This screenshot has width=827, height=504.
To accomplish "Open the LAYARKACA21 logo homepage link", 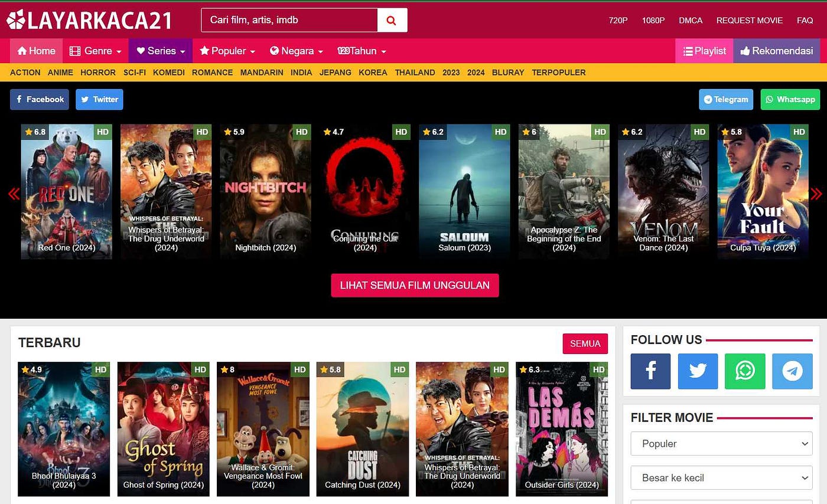I will tap(89, 20).
